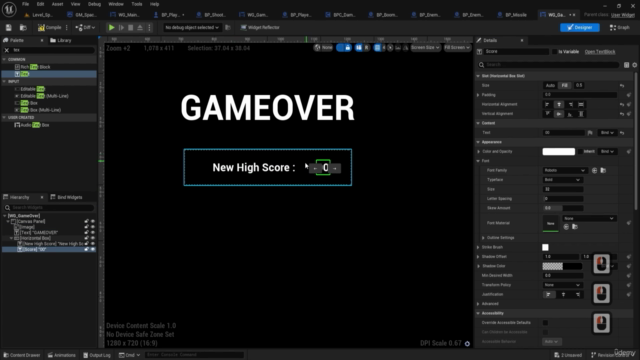This screenshot has height=360, width=640.
Task: Open the Widget Reflector tool
Action: point(260,27)
